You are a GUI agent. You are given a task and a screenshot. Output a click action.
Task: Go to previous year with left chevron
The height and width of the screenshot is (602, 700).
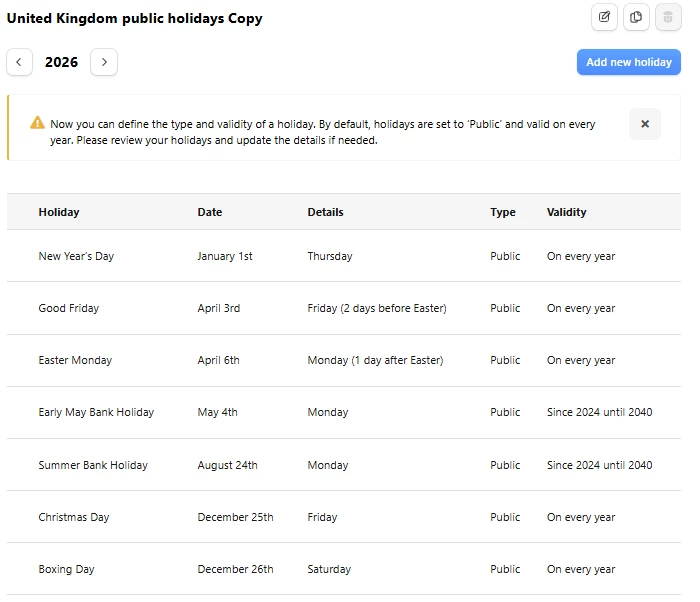click(19, 62)
